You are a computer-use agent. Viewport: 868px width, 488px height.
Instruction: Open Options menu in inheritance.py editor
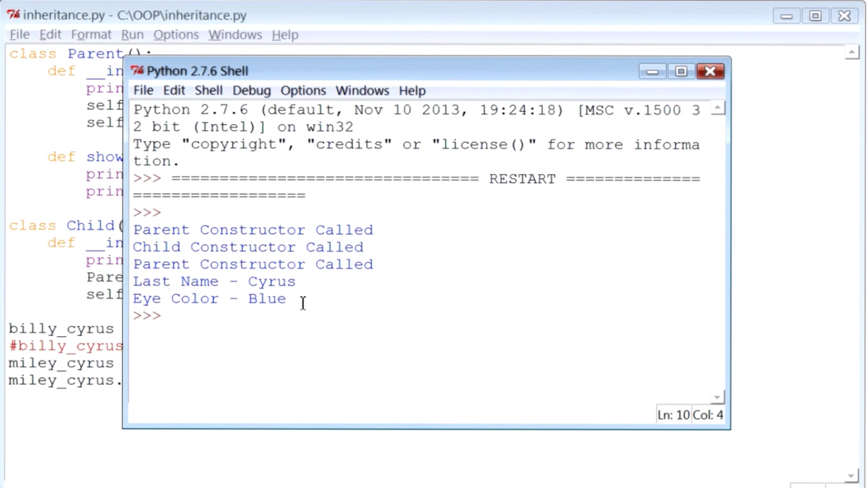pos(176,35)
